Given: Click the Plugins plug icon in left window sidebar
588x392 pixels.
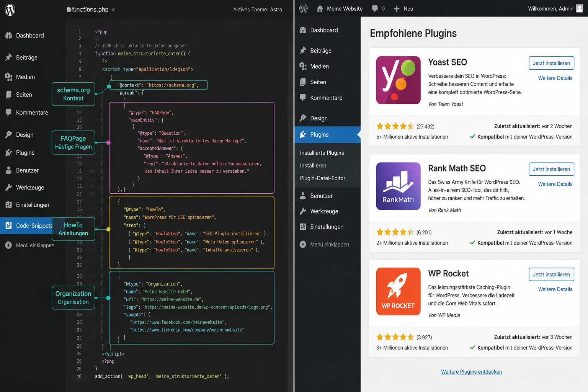Looking at the screenshot, I should [9, 152].
